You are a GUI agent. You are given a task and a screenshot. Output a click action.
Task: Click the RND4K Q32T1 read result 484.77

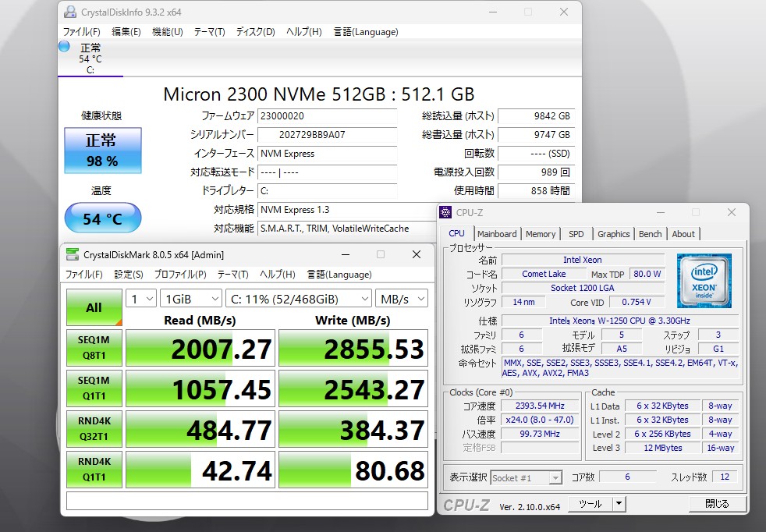[x=200, y=429]
